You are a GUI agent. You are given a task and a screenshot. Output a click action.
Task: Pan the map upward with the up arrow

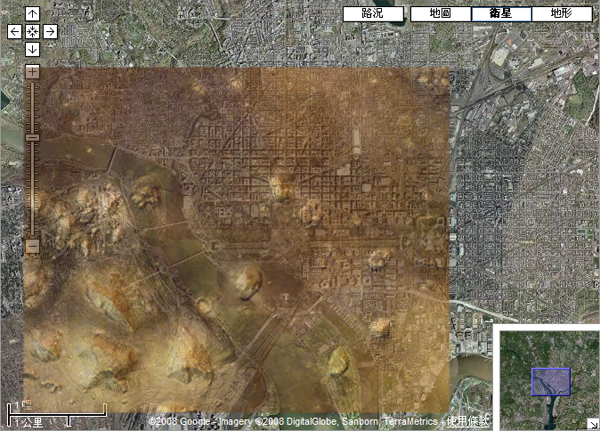[x=33, y=14]
